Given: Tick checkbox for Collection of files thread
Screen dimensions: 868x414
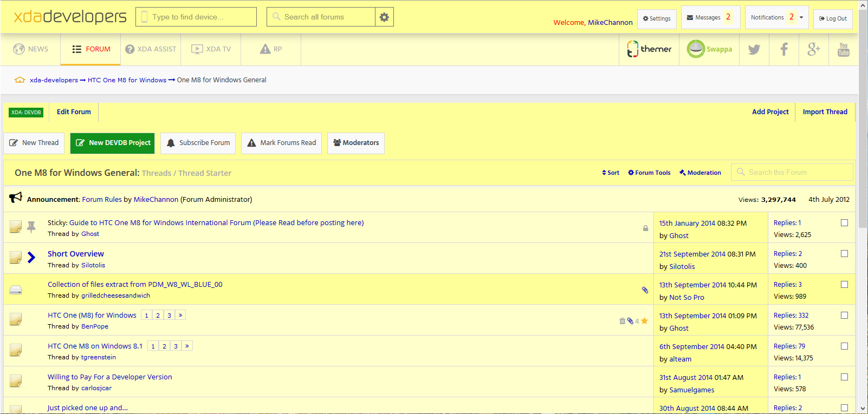Looking at the screenshot, I should point(844,284).
